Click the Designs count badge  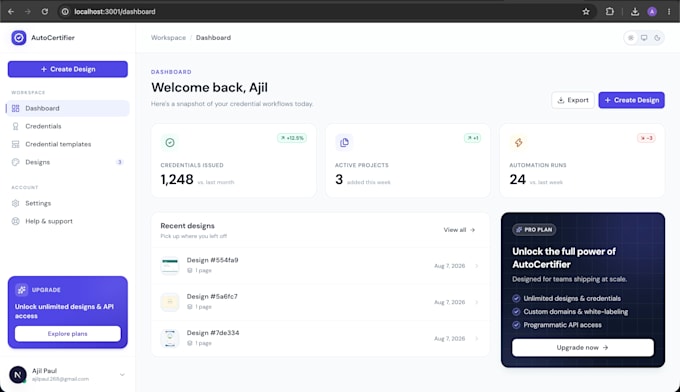(x=119, y=162)
